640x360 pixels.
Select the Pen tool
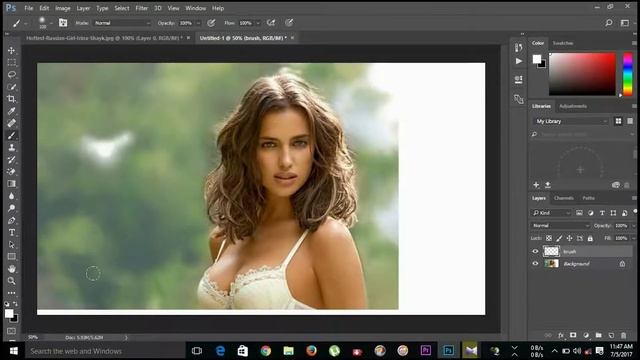pos(11,220)
